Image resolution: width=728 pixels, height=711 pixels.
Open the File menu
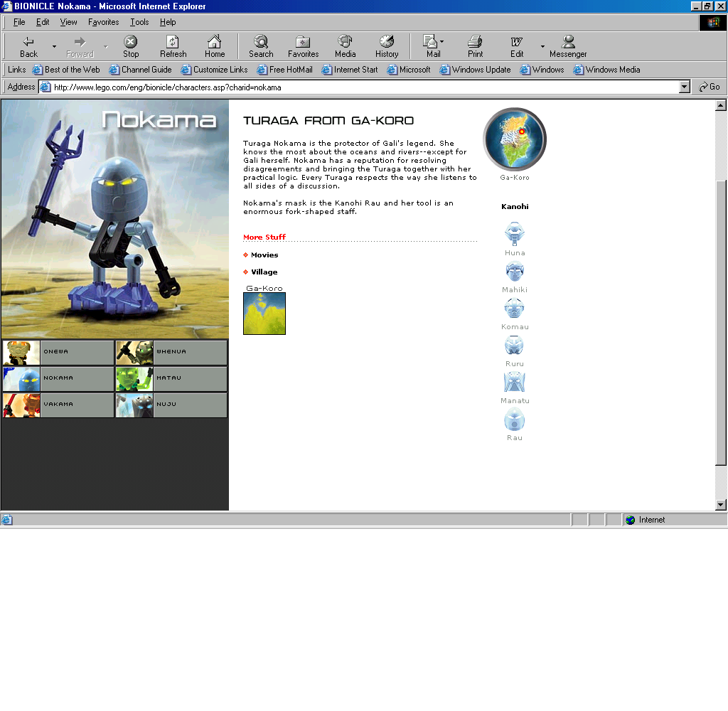tap(19, 22)
